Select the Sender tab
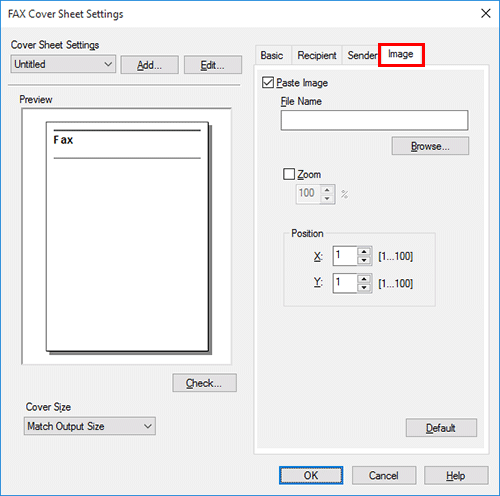The image size is (500, 496). point(362,55)
